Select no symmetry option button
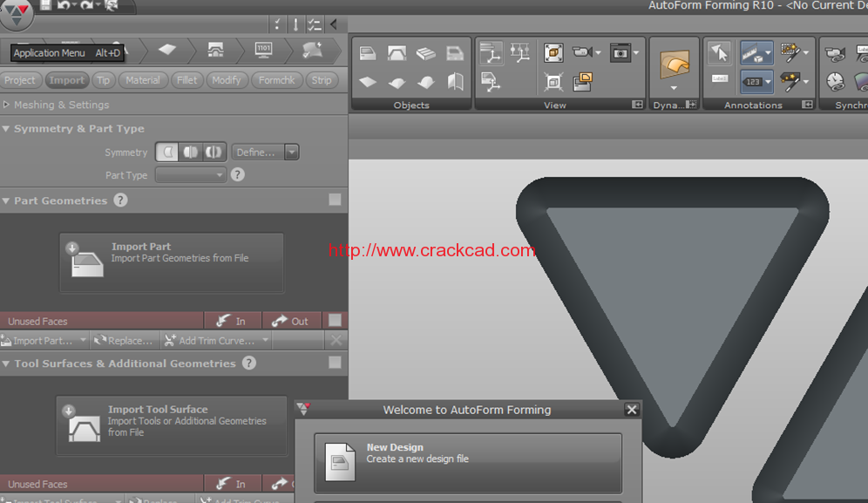 coord(167,152)
